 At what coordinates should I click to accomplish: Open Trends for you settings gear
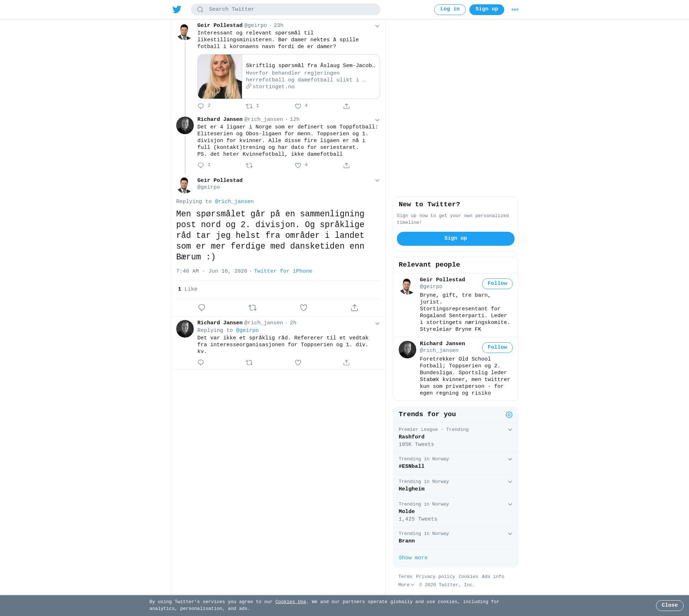click(509, 415)
